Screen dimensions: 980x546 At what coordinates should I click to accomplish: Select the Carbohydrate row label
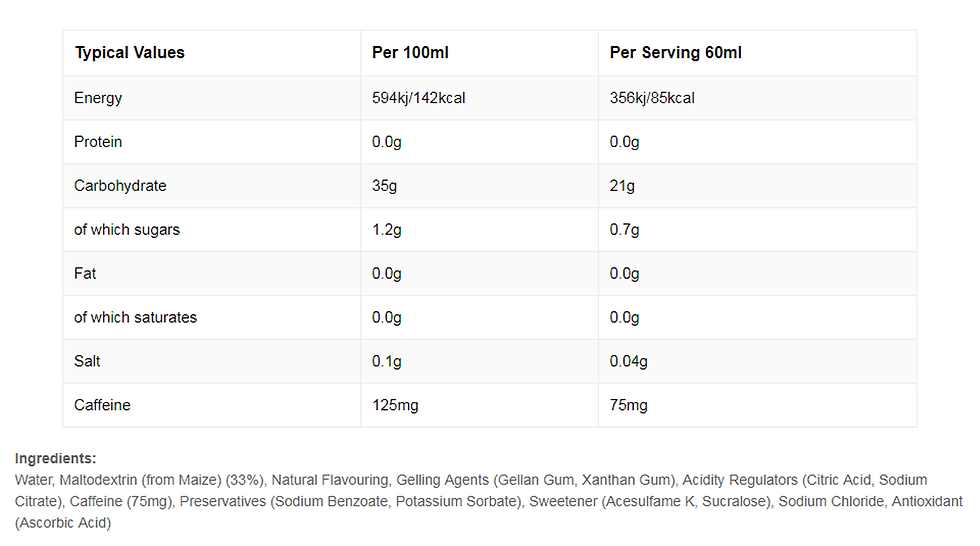(x=120, y=186)
